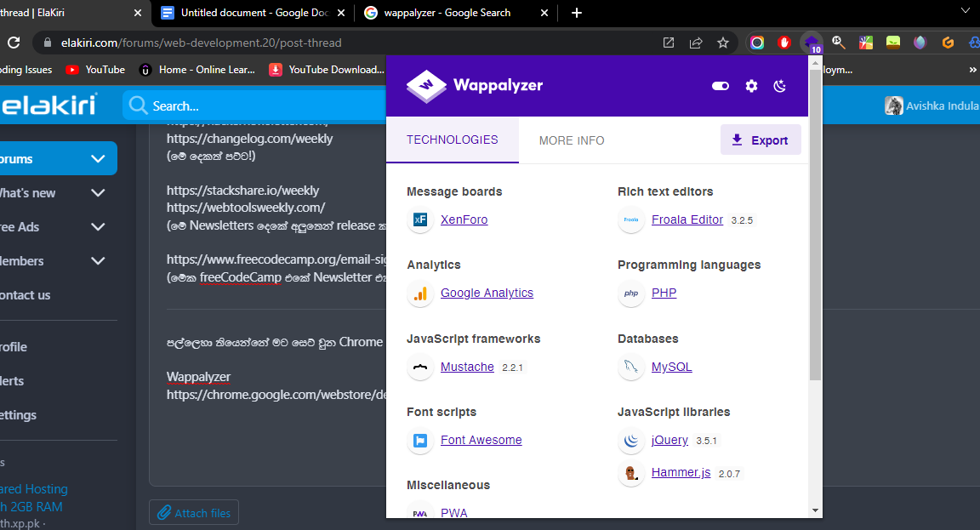Open the MySQL link
Image resolution: width=980 pixels, height=530 pixels.
tap(671, 367)
